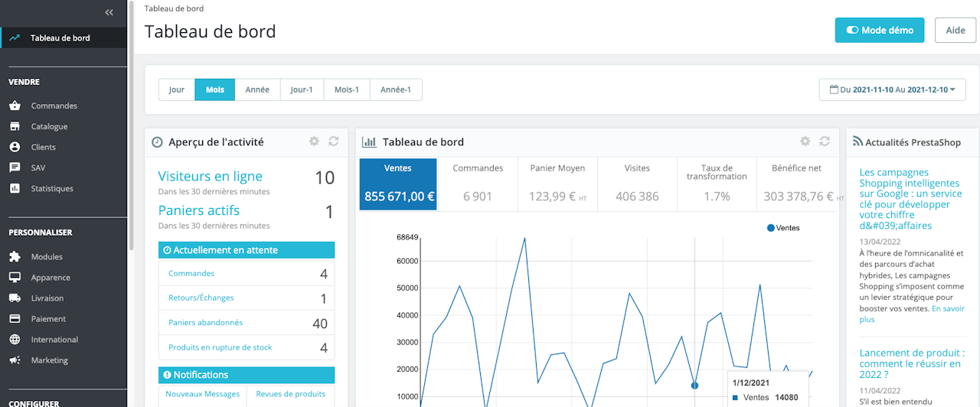Select the Année-1 period option
Image resolution: width=980 pixels, height=407 pixels.
coord(396,90)
